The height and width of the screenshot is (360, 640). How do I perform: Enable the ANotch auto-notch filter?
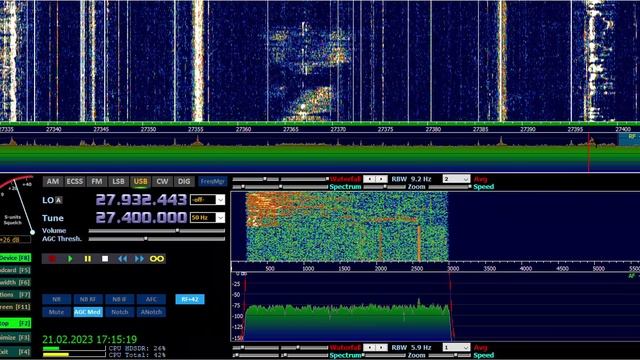pos(151,312)
